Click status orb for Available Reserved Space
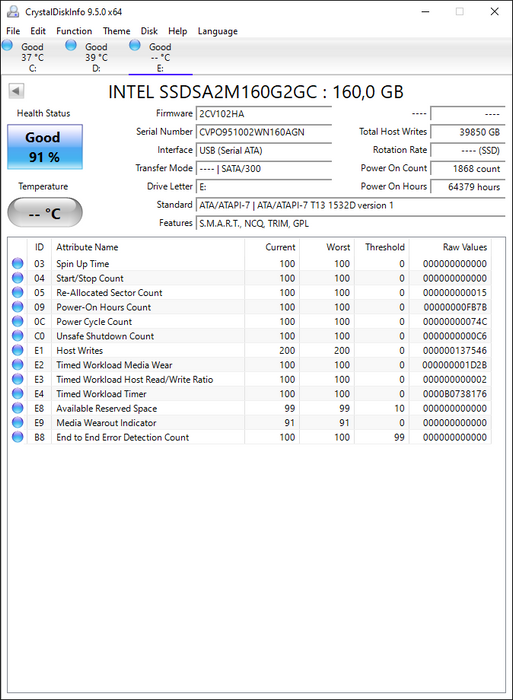Screen dimensions: 513x700 [x=17, y=408]
